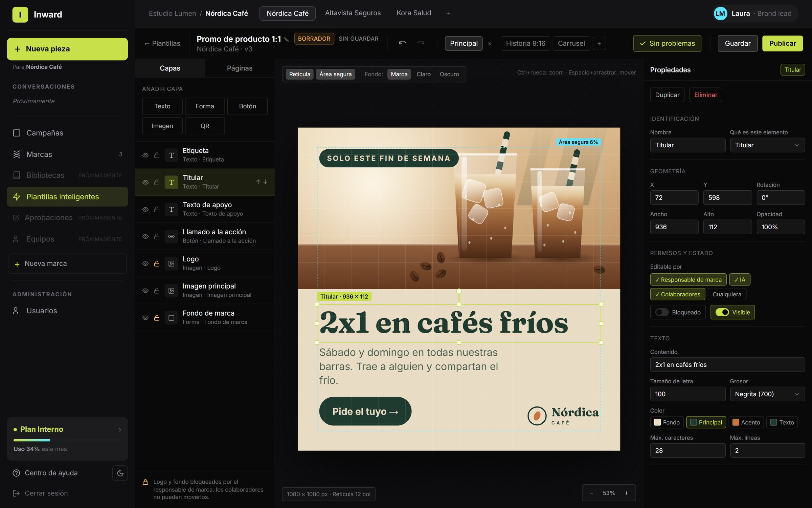812x508 pixels.
Task: Add a QR layer
Action: [205, 126]
